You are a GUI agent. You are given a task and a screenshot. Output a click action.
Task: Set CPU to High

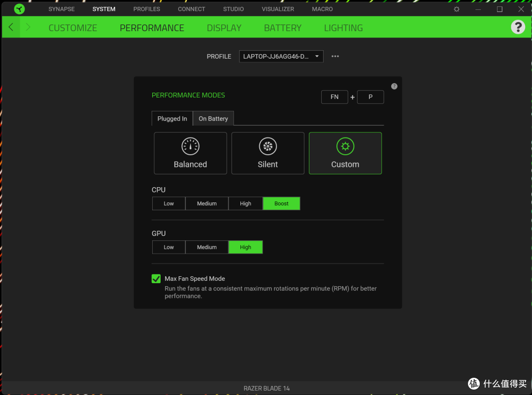[x=245, y=203]
